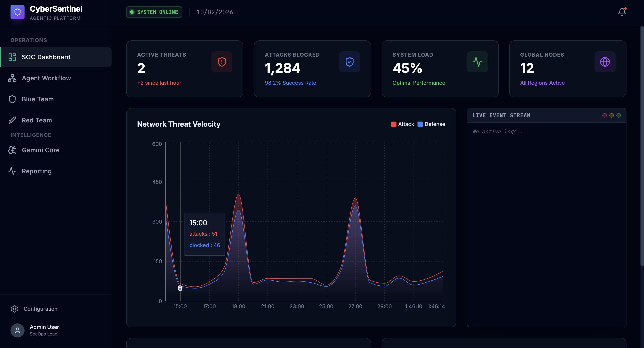This screenshot has width=644, height=348.
Task: Toggle the Attack series in chart legend
Action: tap(403, 124)
